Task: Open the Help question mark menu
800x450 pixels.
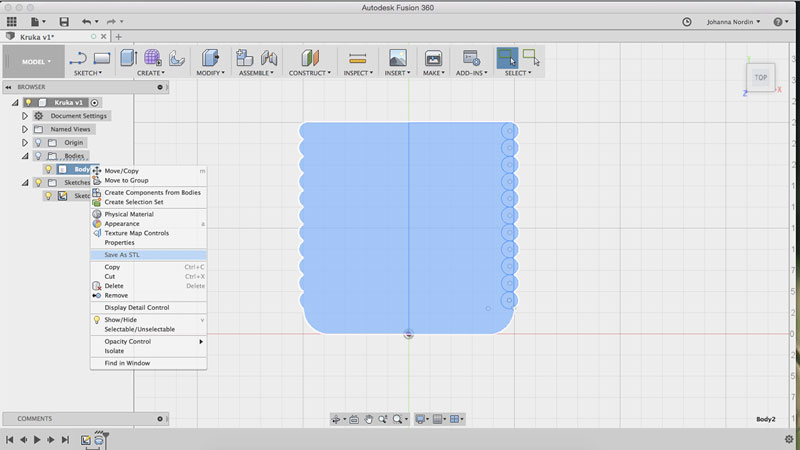Action: [778, 22]
